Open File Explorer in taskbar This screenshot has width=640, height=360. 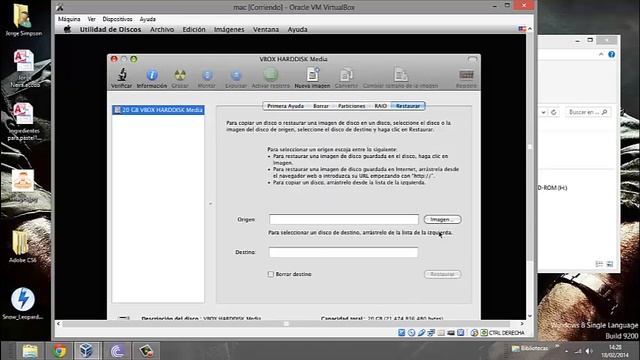(x=30, y=351)
